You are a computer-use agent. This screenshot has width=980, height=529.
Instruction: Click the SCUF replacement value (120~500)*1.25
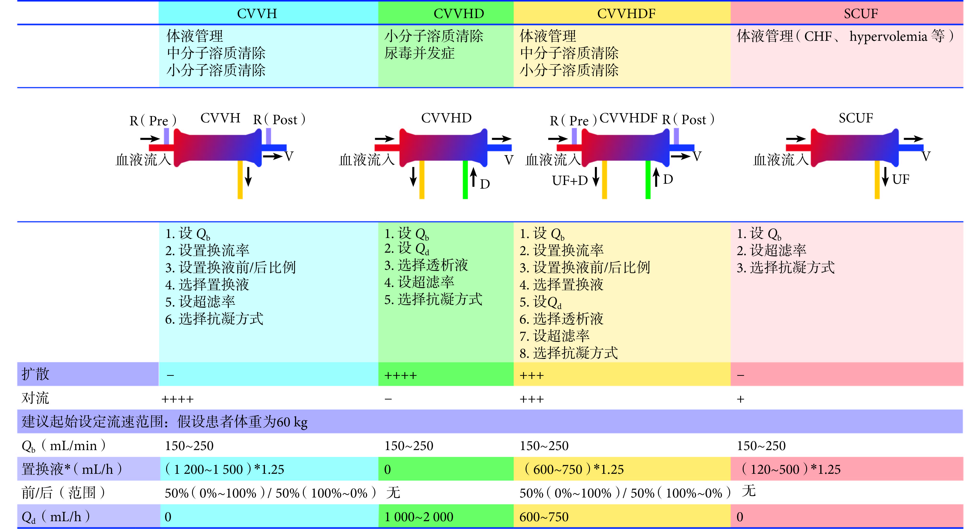790,469
